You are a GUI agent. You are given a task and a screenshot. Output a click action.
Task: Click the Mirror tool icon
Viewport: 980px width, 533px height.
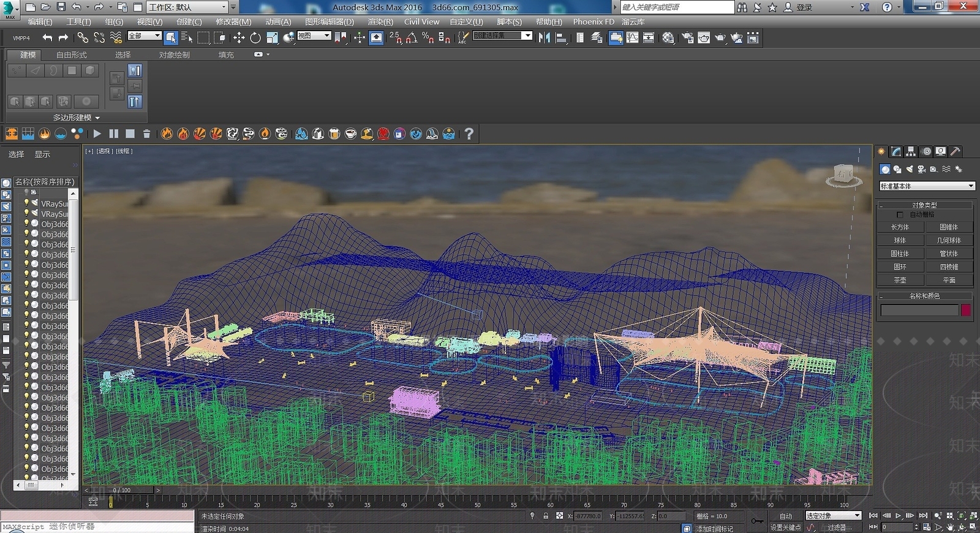544,38
